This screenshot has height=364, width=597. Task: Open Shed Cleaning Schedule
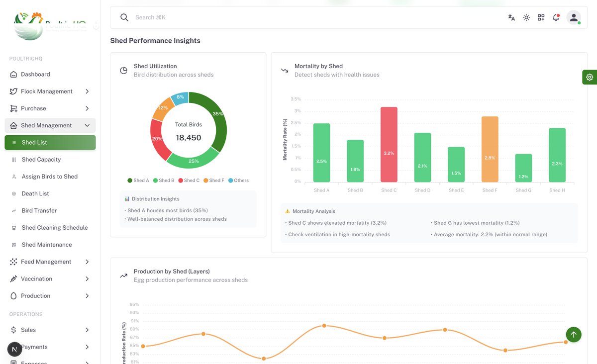(x=50, y=228)
